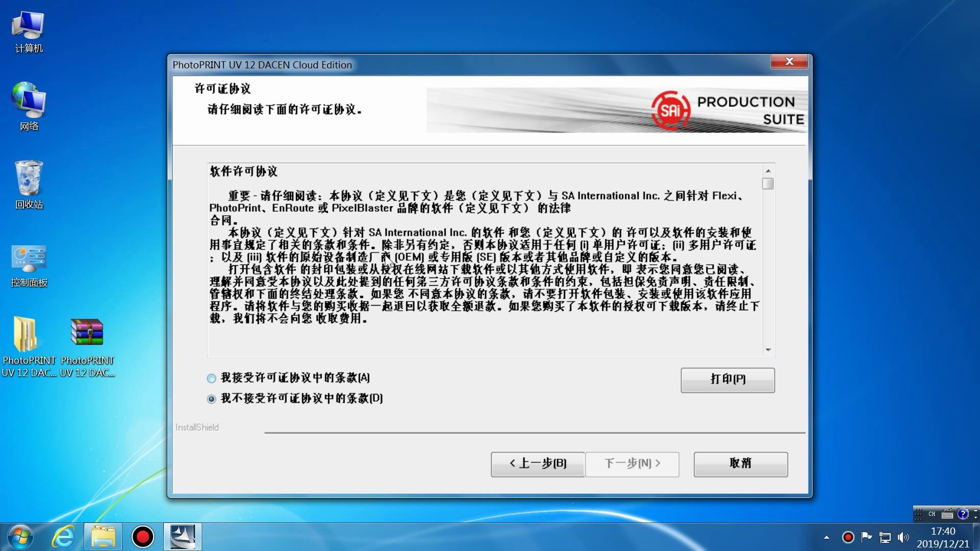Minimize the language bar
The image size is (980, 551).
click(x=975, y=510)
